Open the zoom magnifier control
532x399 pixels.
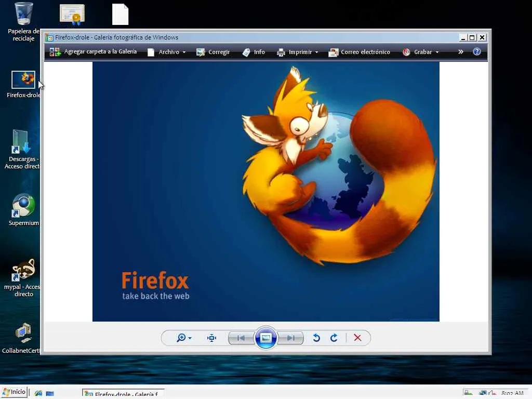pos(184,338)
